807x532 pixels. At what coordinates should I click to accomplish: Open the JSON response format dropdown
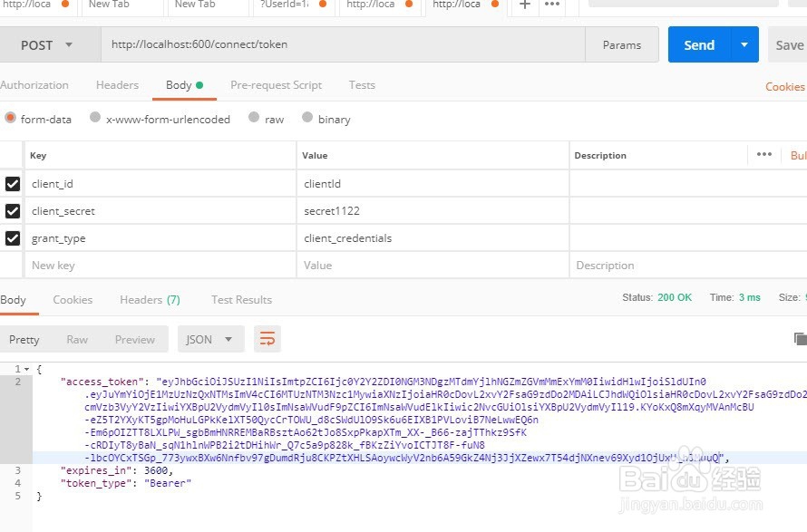click(x=210, y=338)
